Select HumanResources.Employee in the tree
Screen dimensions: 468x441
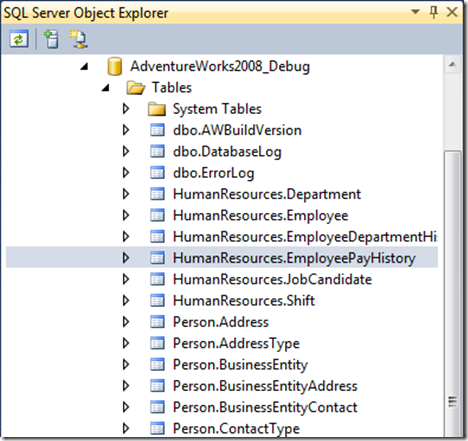click(260, 216)
